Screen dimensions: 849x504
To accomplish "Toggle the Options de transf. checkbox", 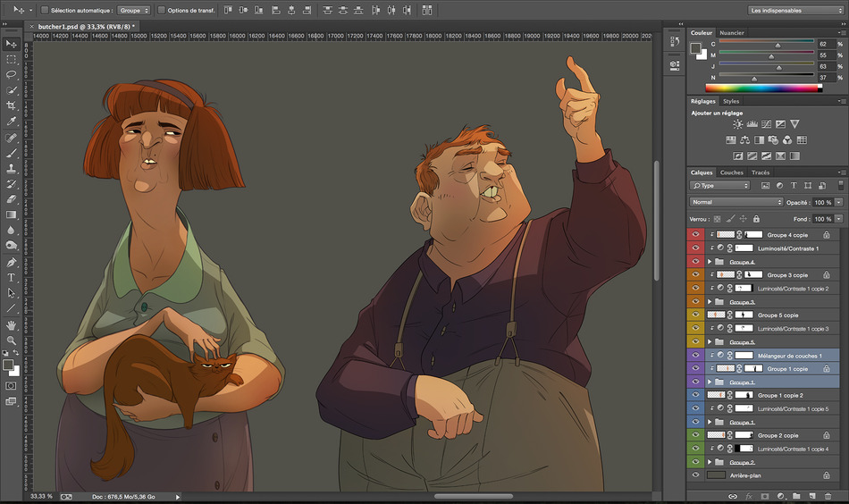I will (x=161, y=11).
